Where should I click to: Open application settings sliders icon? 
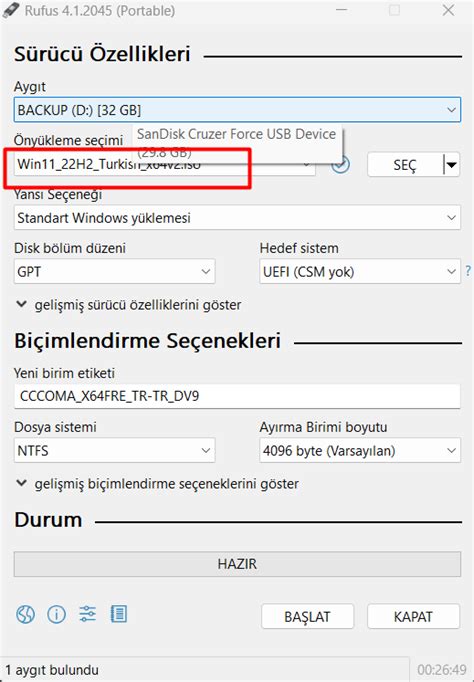point(87,614)
